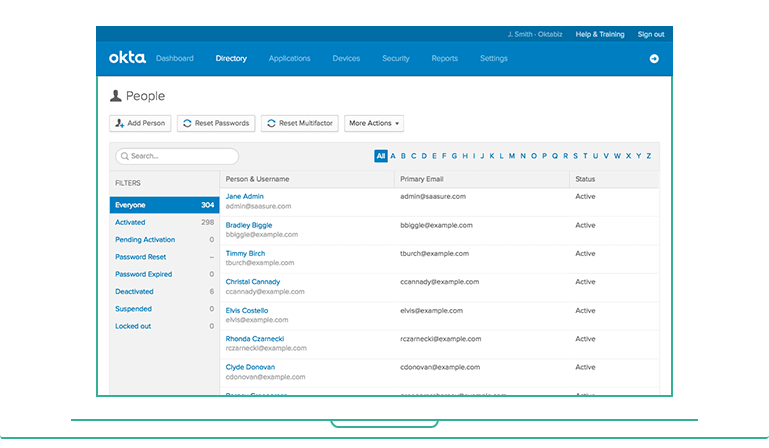Open Elvis Costello's profile
The image size is (769, 448).
pos(247,311)
